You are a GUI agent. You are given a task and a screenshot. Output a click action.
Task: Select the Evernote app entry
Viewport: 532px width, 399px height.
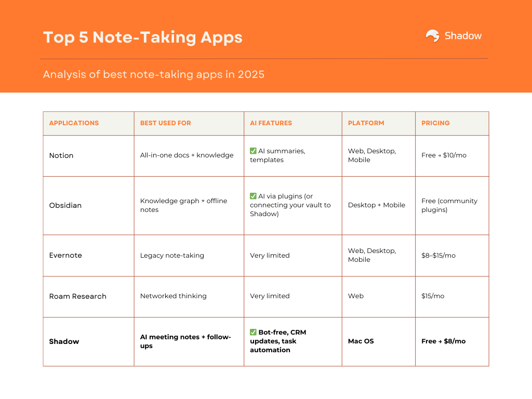tap(65, 255)
